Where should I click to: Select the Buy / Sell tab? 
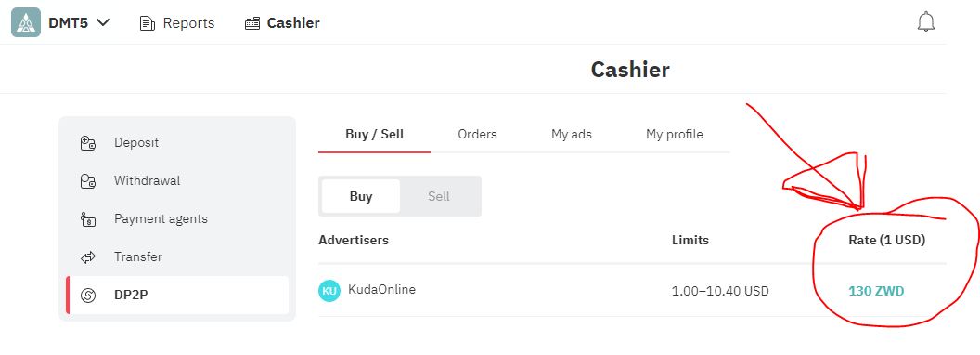click(x=374, y=134)
